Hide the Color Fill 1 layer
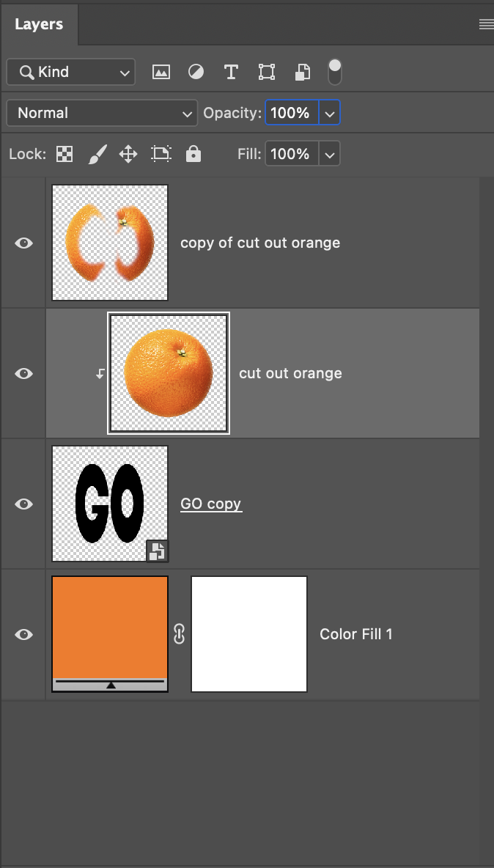This screenshot has height=868, width=494. (23, 634)
